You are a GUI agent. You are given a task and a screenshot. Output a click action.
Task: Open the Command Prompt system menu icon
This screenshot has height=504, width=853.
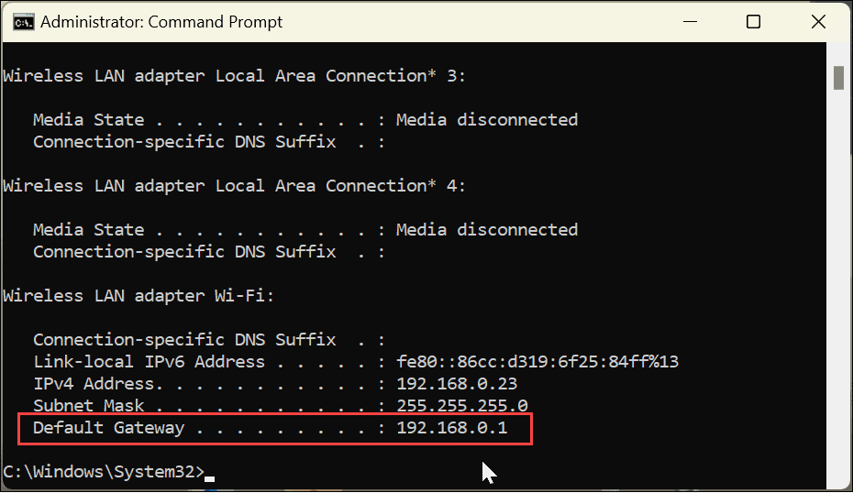pyautogui.click(x=22, y=22)
